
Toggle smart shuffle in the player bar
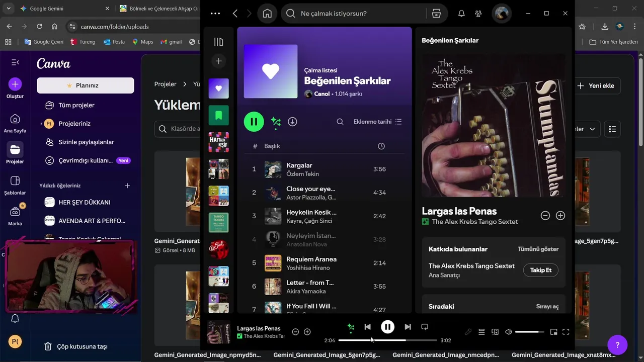351,327
